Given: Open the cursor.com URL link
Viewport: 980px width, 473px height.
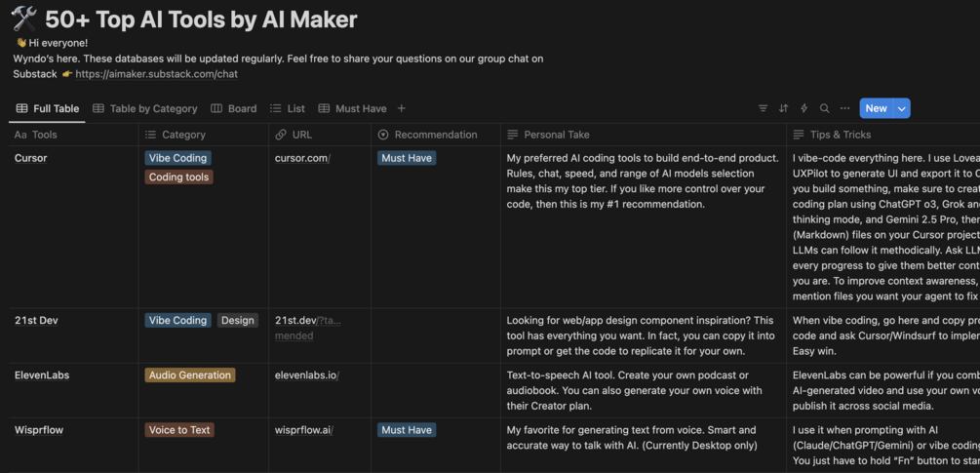Looking at the screenshot, I should [x=302, y=158].
